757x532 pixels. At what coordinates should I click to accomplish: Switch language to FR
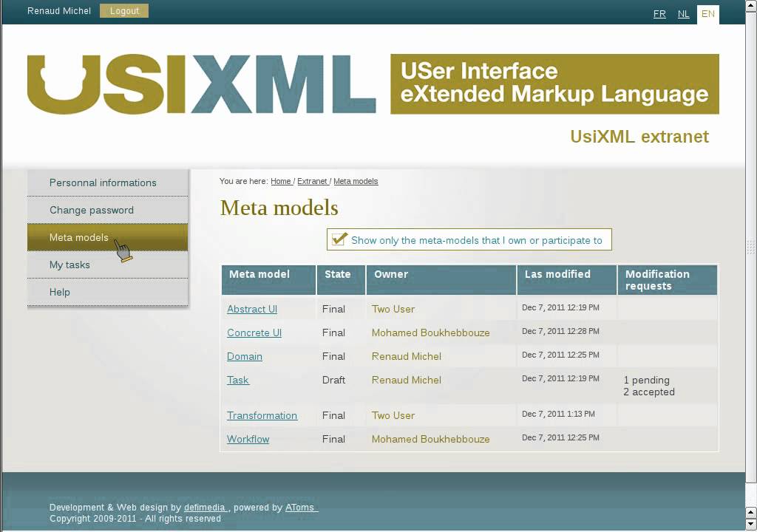(x=659, y=14)
